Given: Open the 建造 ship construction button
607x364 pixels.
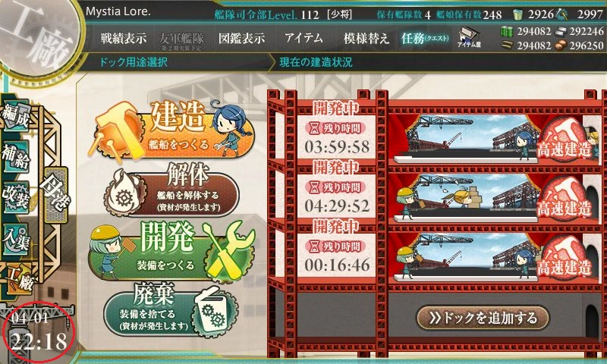Looking at the screenshot, I should pos(171,129).
